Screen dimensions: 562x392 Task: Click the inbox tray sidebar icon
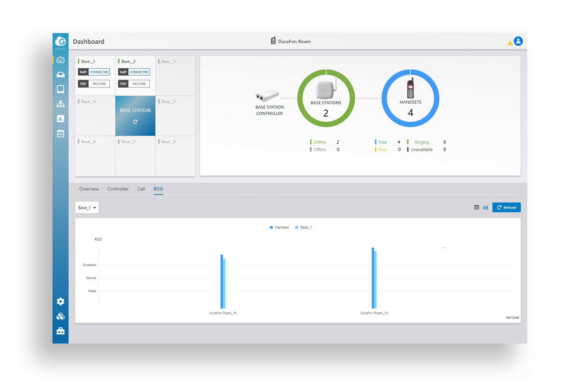click(61, 75)
